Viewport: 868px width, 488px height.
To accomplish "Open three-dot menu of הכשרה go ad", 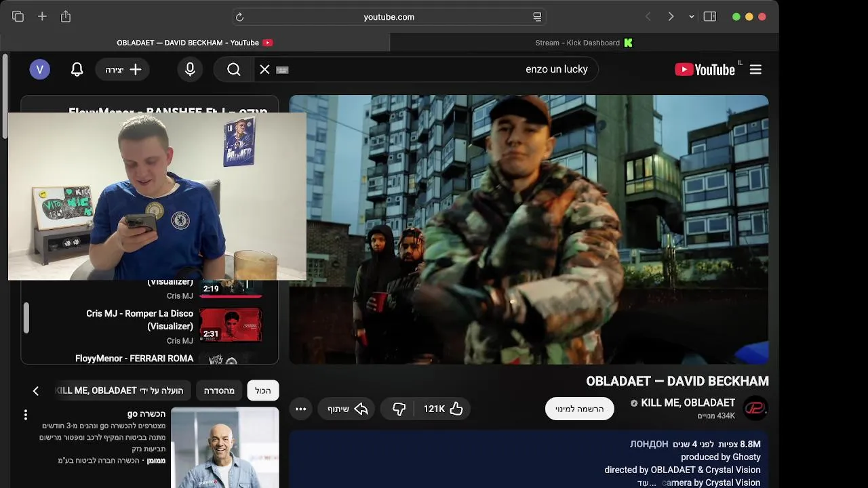I will (26, 415).
